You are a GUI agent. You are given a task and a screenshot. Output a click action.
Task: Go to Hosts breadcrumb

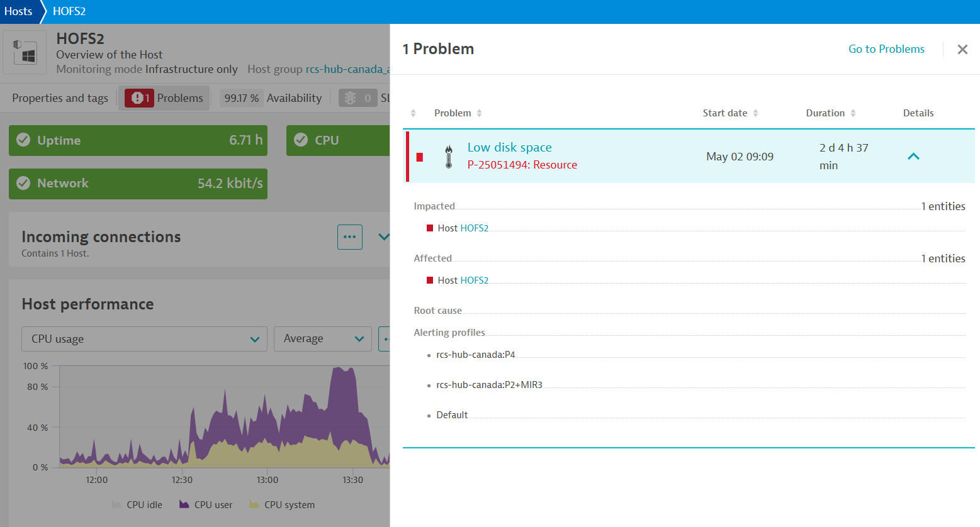[18, 11]
